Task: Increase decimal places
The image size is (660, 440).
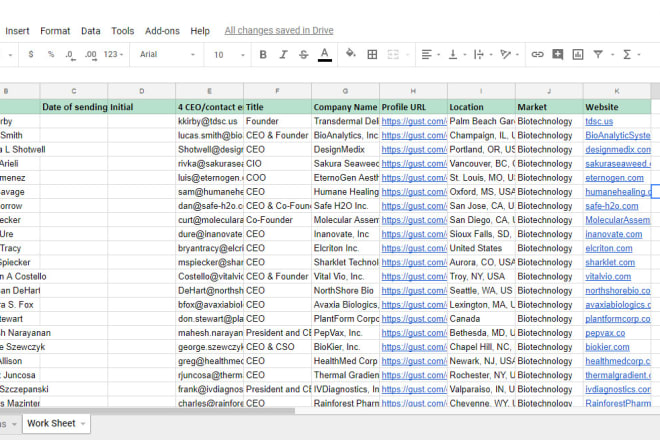Action: tap(90, 55)
